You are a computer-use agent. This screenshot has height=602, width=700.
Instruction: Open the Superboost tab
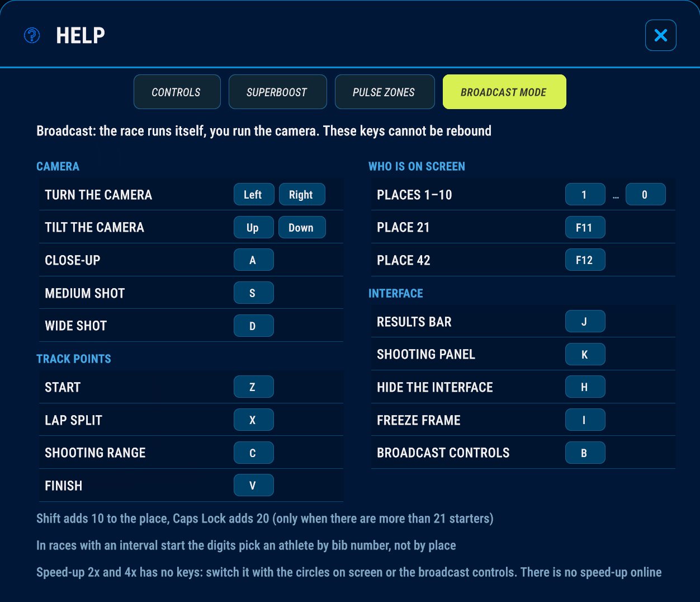point(277,92)
